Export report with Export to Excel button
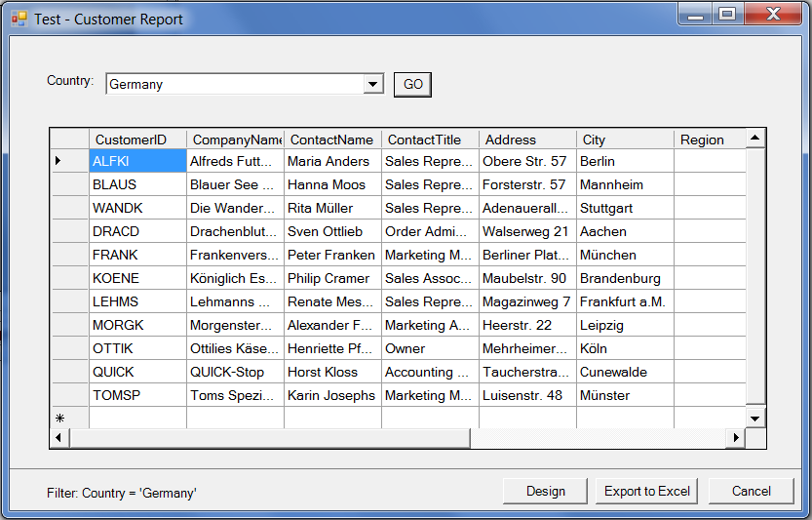 tap(646, 491)
